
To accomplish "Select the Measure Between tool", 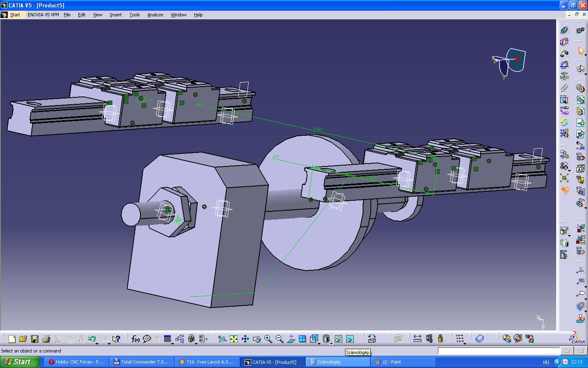I will point(417,339).
